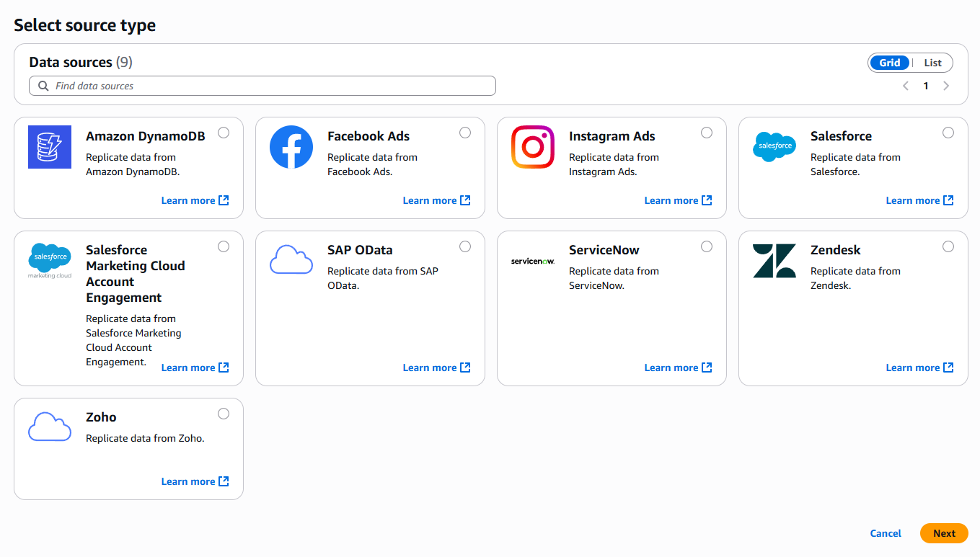980x557 pixels.
Task: Open Learn more for Marketing Cloud Account Engagement
Action: (195, 367)
